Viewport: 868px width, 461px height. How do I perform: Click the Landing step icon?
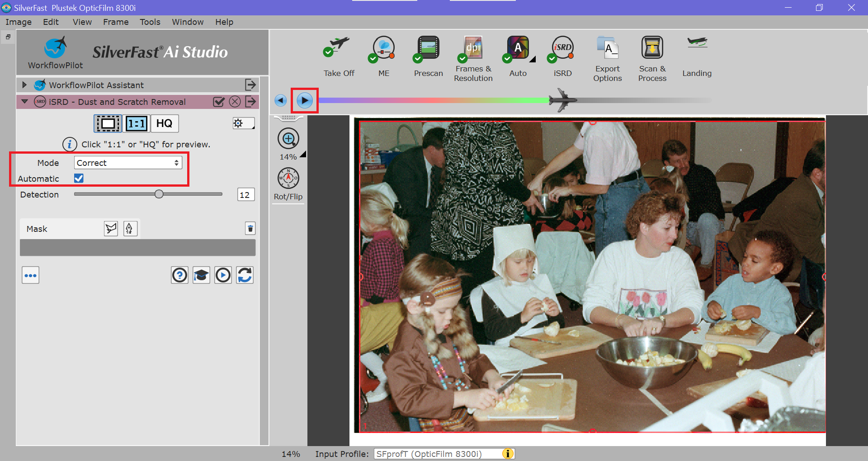click(x=697, y=43)
